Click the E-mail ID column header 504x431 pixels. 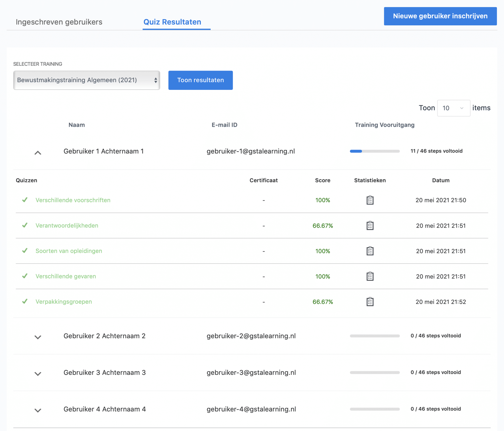[x=224, y=125]
